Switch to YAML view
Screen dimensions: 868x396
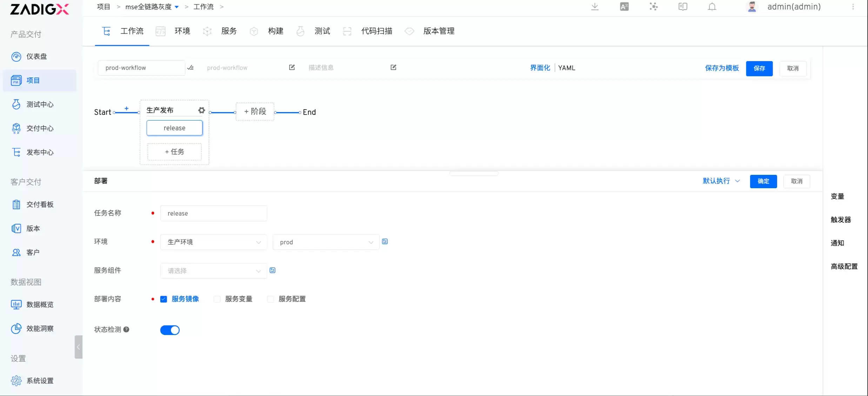point(567,68)
